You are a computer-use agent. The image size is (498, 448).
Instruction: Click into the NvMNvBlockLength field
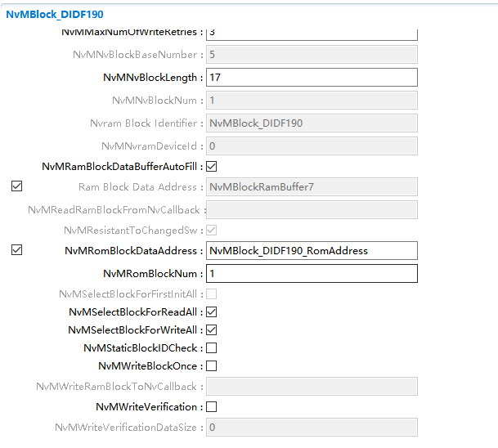311,78
